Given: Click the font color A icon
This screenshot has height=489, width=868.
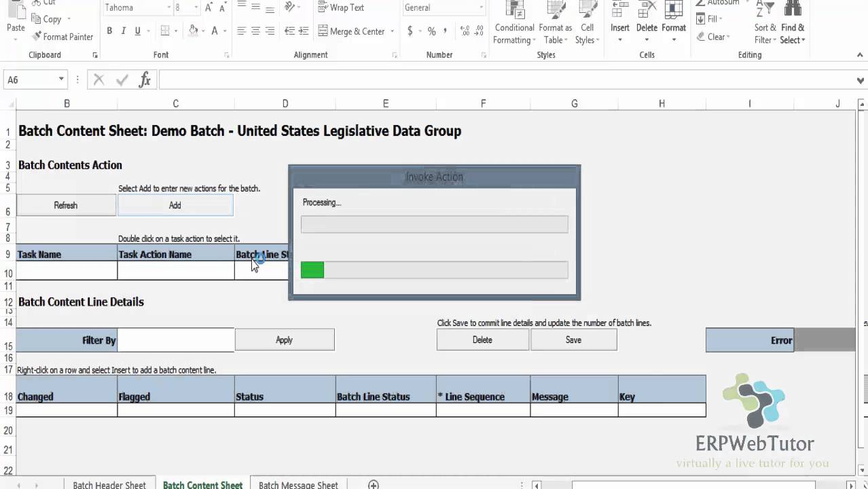Looking at the screenshot, I should click(215, 31).
